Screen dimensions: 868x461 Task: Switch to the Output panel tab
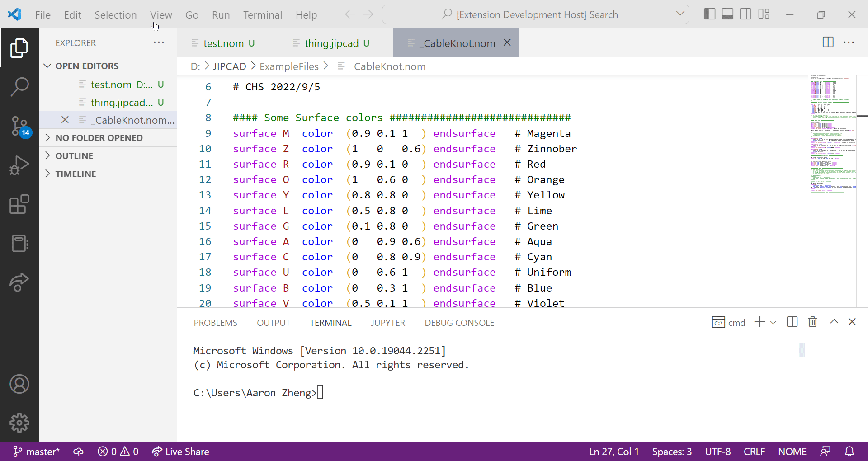pos(274,323)
